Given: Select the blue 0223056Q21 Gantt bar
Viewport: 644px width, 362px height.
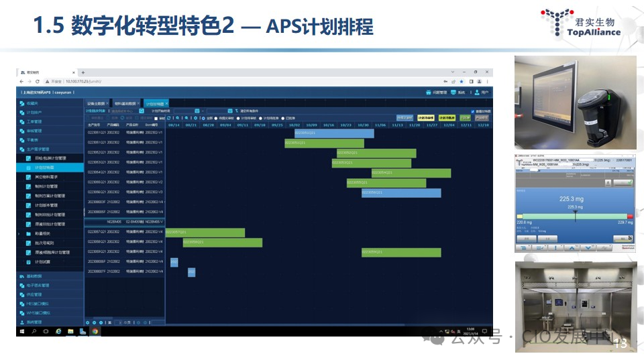Looking at the screenshot, I should (401, 193).
